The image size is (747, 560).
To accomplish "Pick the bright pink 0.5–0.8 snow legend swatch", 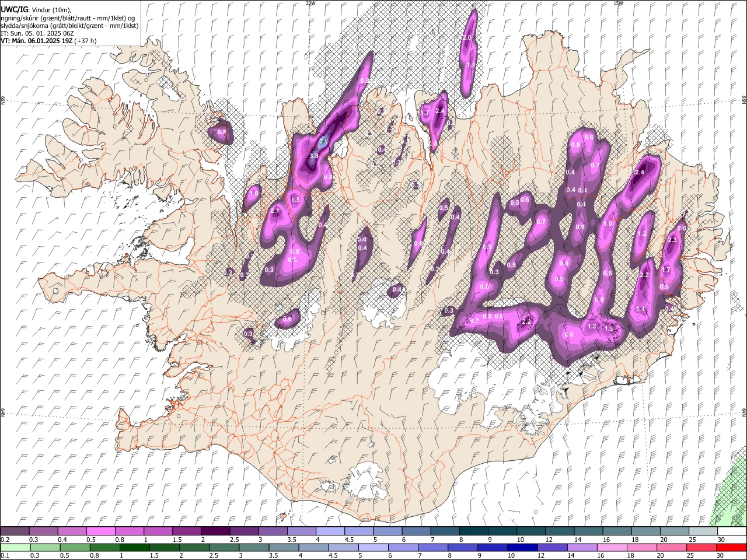I will (x=101, y=531).
